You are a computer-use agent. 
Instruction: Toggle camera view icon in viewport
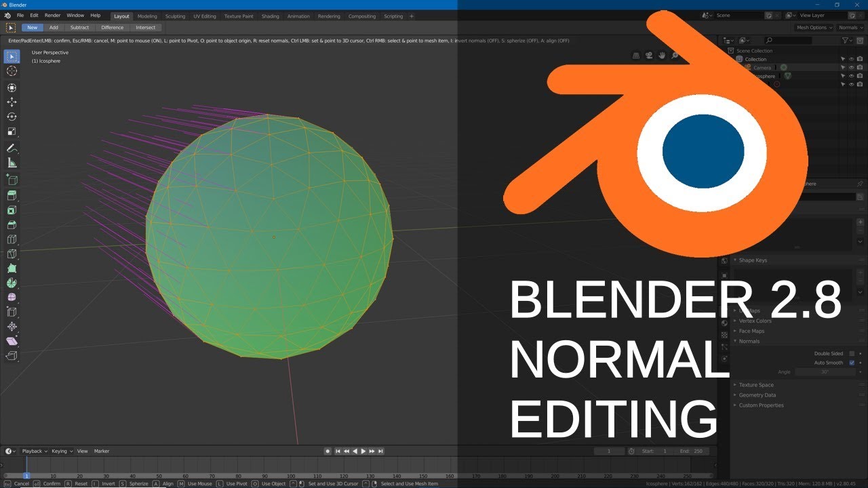tap(649, 56)
